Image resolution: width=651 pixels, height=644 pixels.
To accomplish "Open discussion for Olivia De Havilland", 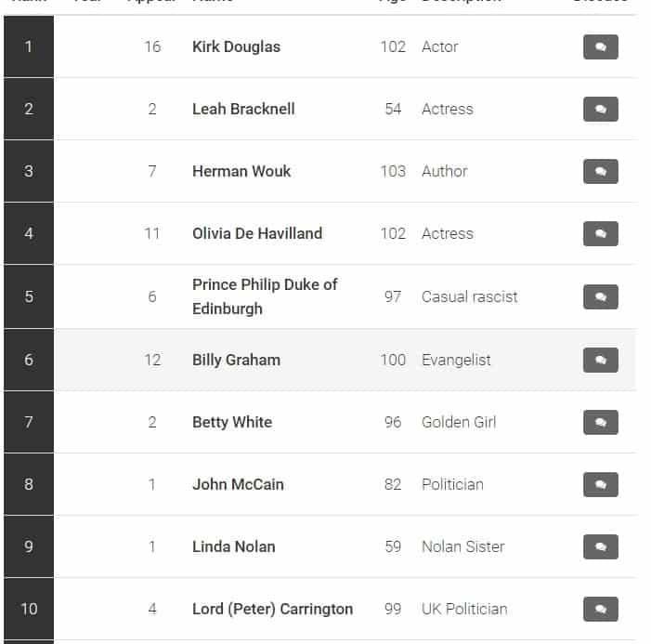I will click(x=600, y=234).
